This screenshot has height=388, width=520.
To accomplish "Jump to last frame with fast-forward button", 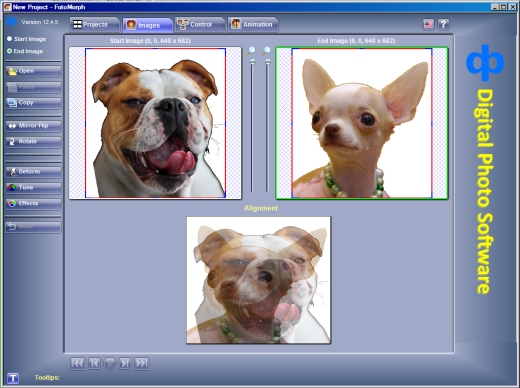I will (141, 363).
